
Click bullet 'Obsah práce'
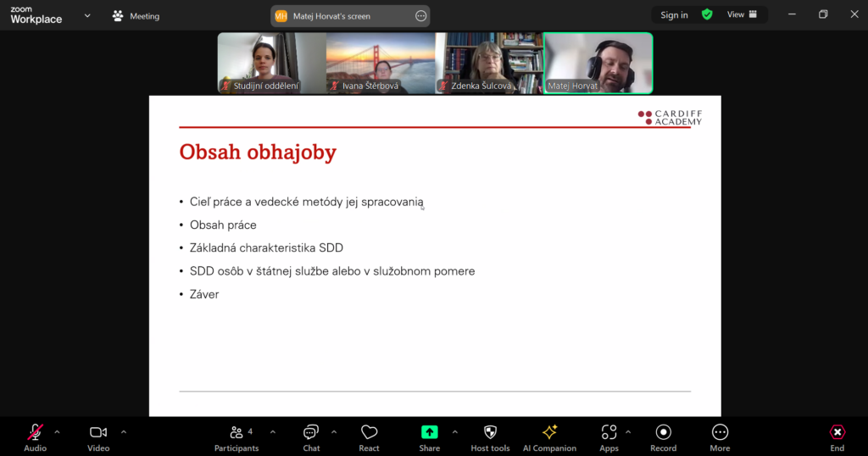[x=223, y=225]
